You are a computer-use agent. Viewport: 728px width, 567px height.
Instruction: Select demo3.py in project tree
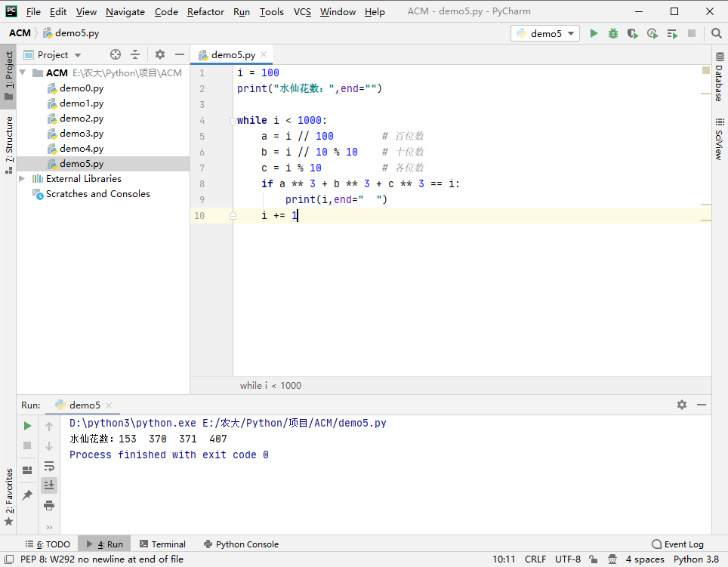pos(82,134)
